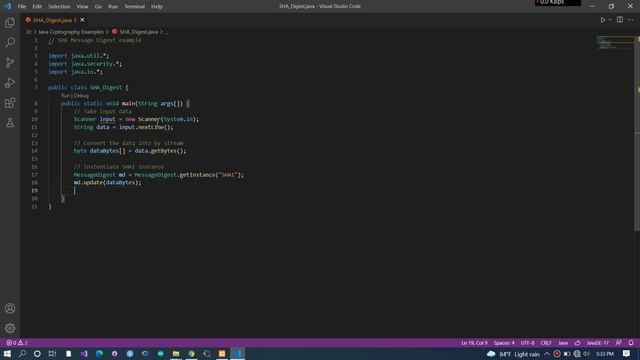Click Ln 19, Col 9 status entry
This screenshot has height=360, width=640.
[x=474, y=343]
